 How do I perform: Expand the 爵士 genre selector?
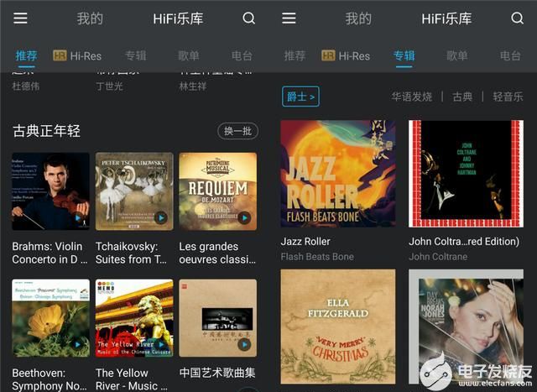301,97
